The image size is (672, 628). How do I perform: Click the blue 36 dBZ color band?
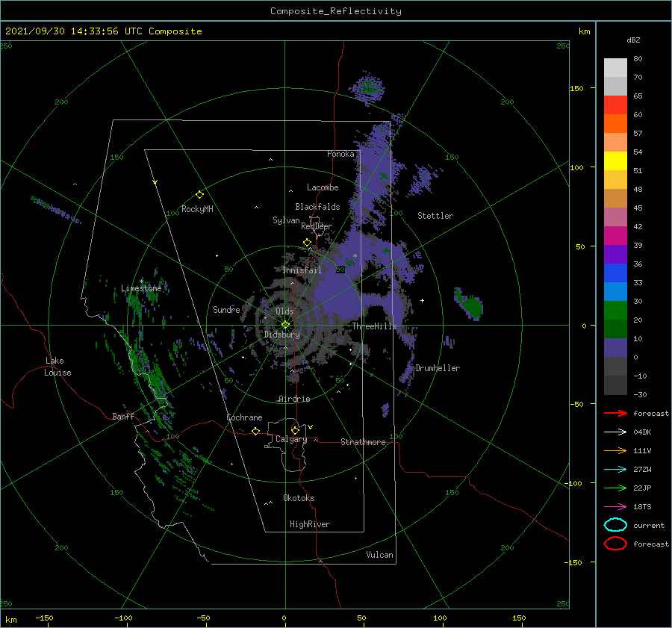615,273
